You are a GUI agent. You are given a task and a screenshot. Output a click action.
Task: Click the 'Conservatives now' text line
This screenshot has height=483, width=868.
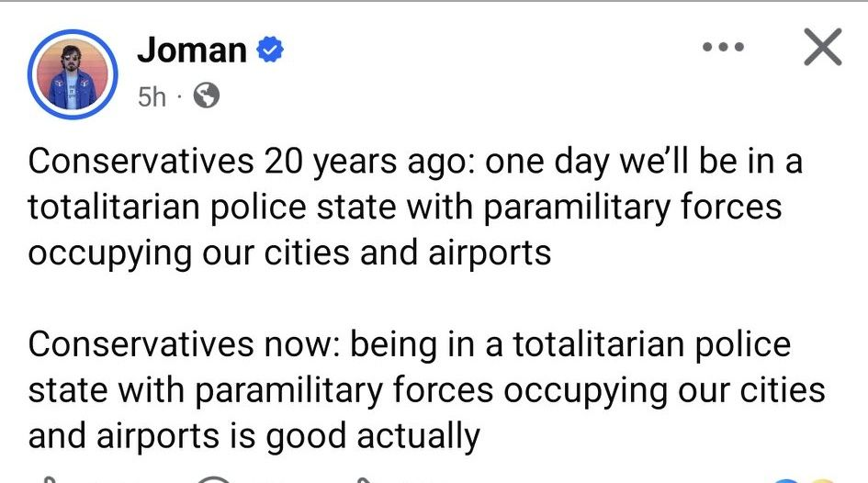click(409, 344)
